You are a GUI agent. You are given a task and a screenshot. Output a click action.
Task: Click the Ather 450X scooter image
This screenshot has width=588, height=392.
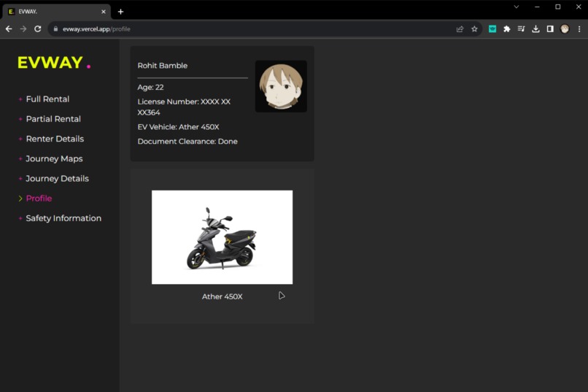coord(222,237)
